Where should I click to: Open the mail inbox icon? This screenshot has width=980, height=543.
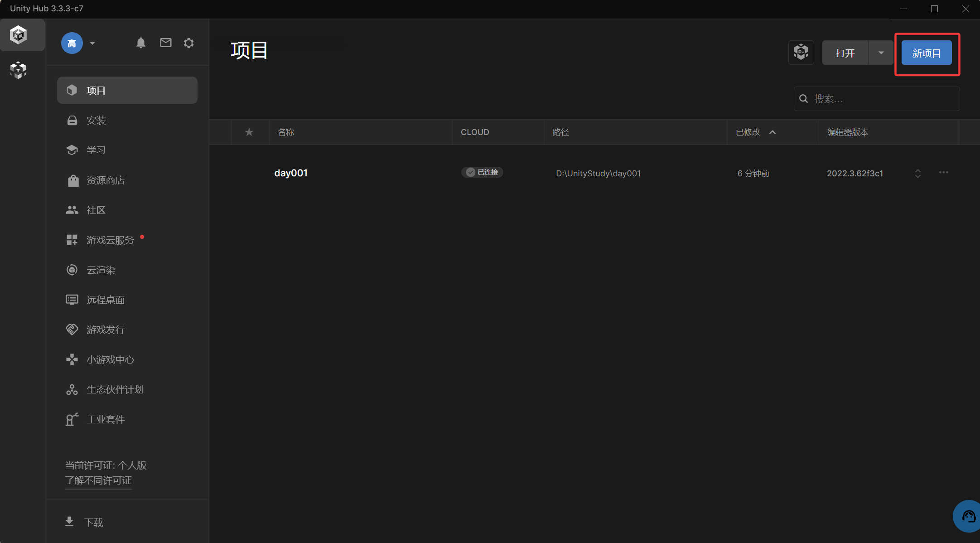(166, 43)
